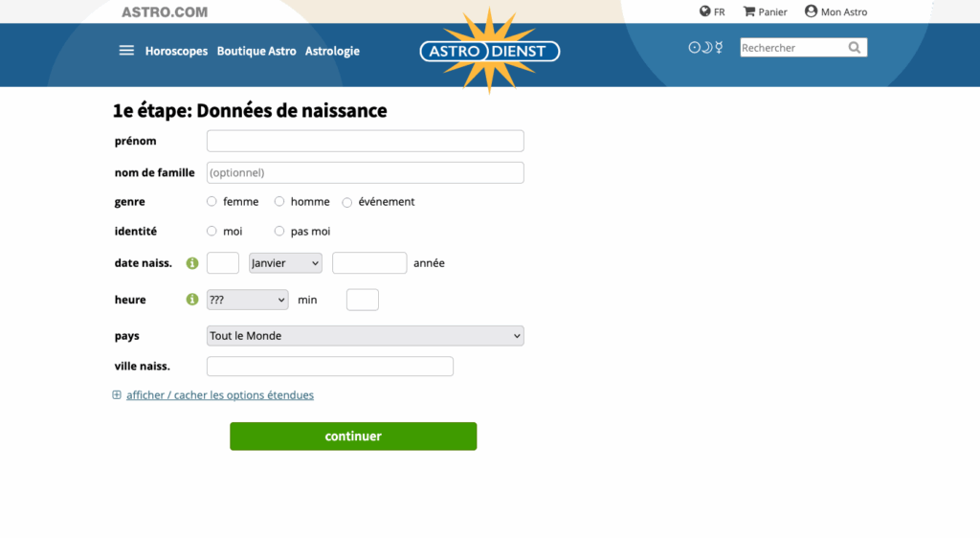The width and height of the screenshot is (980, 538).
Task: Click the année label text
Action: 430,263
